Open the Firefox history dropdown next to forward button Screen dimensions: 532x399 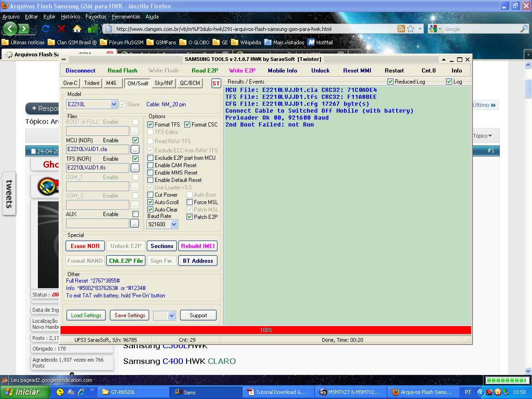point(33,30)
